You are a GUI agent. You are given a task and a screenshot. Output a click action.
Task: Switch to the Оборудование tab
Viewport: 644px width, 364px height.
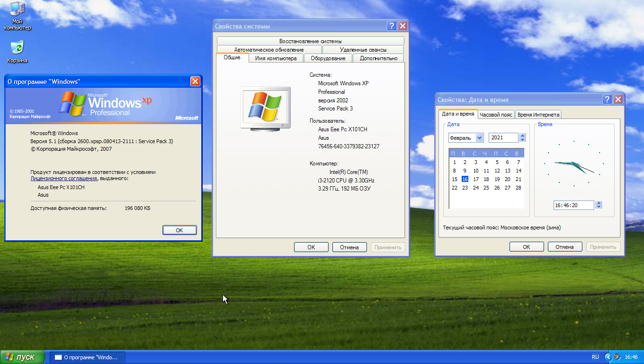coord(328,58)
